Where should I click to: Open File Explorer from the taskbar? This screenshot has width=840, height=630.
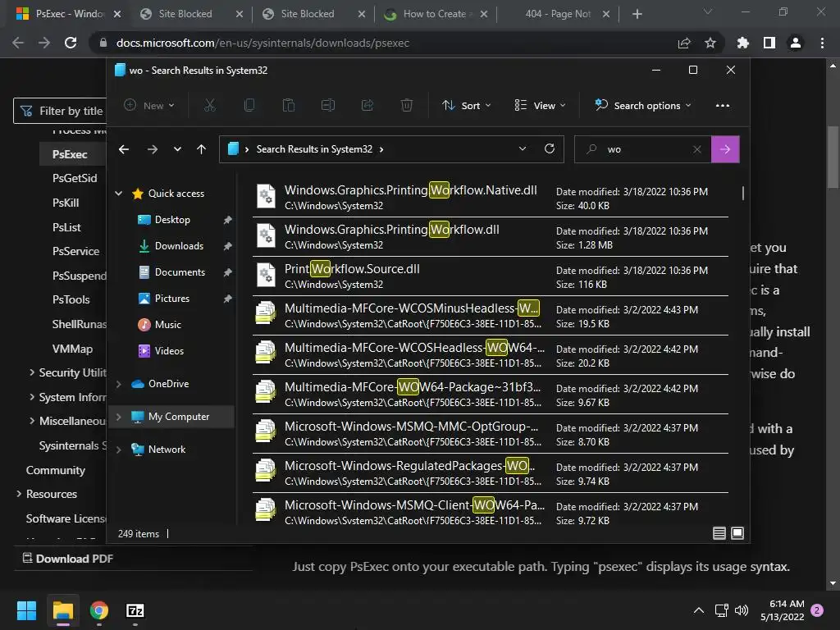(x=62, y=610)
